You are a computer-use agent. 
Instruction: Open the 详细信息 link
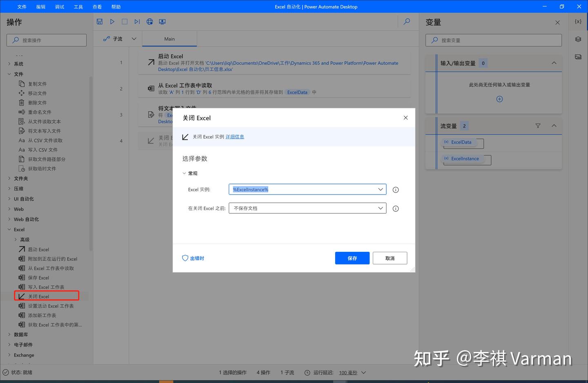[x=234, y=137]
